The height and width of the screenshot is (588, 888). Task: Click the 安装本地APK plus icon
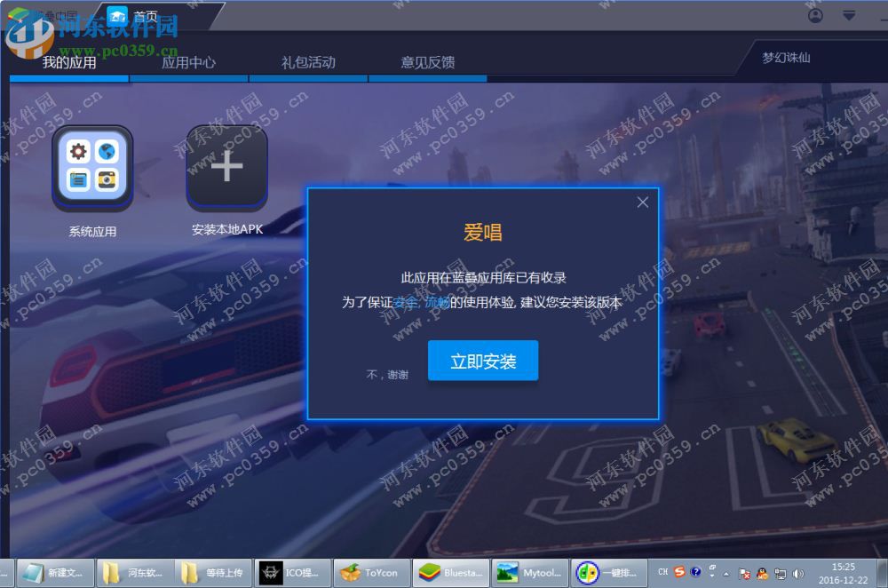click(x=226, y=167)
